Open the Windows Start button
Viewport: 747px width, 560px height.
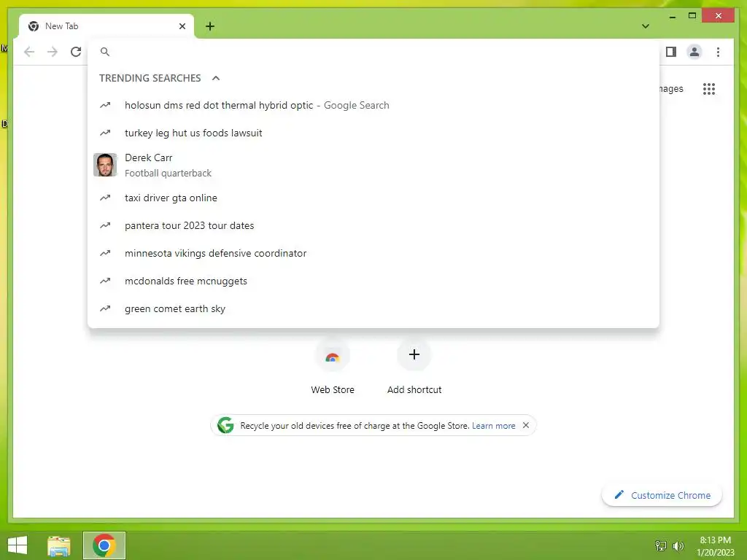pyautogui.click(x=18, y=545)
